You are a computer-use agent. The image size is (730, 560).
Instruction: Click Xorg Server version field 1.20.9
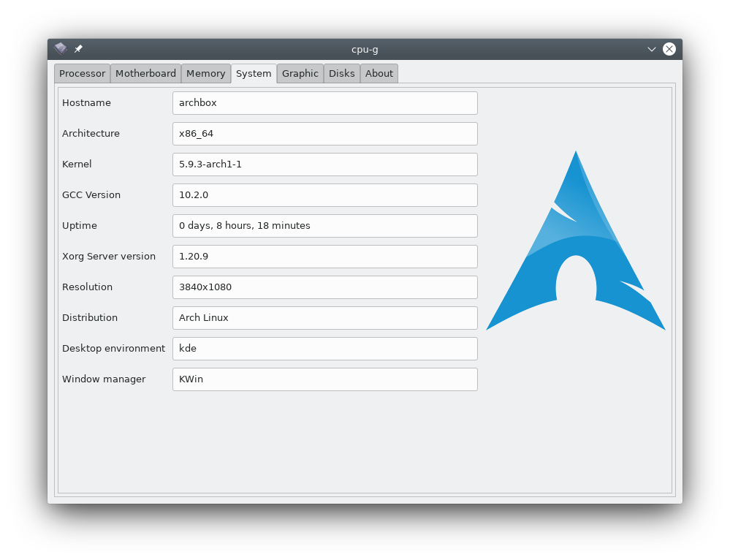[x=325, y=257]
